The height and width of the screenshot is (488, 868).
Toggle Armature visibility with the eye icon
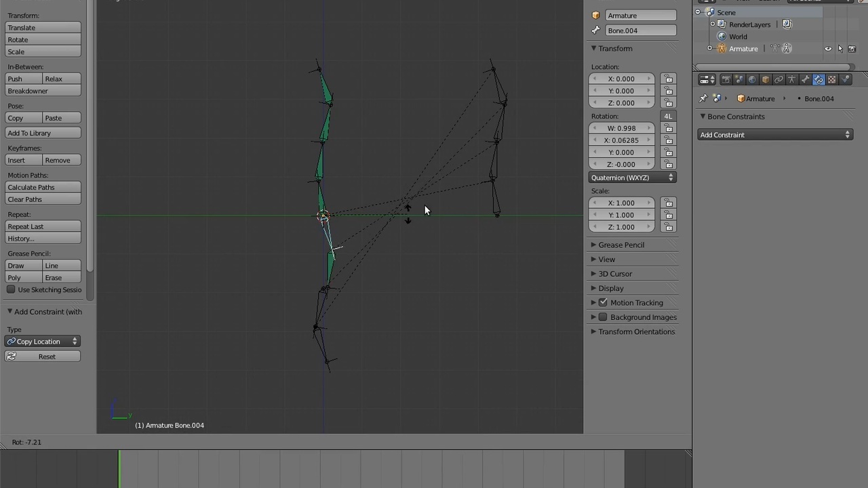[x=828, y=48]
